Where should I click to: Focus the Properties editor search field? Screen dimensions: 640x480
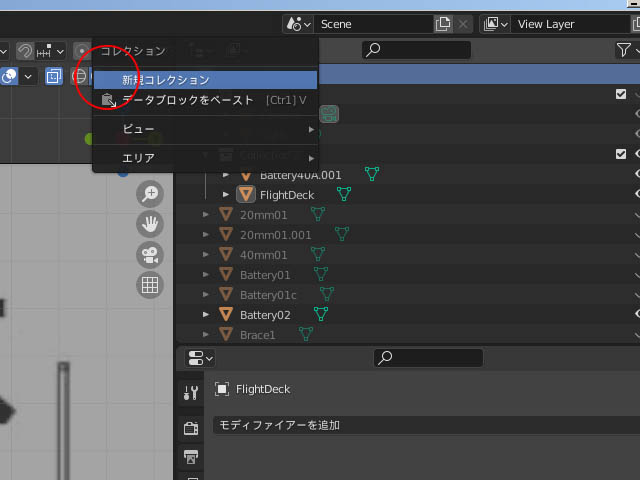(429, 358)
